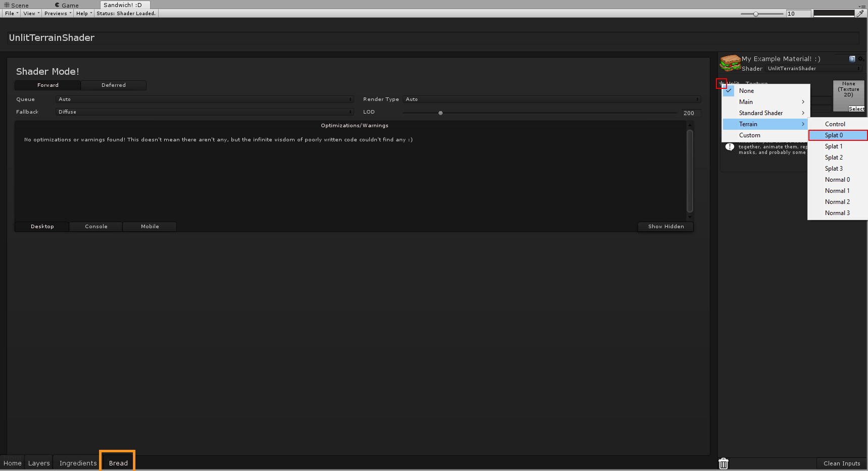Screen dimensions: 868x471
Task: Choose Control from Terrain submenu
Action: (838, 124)
